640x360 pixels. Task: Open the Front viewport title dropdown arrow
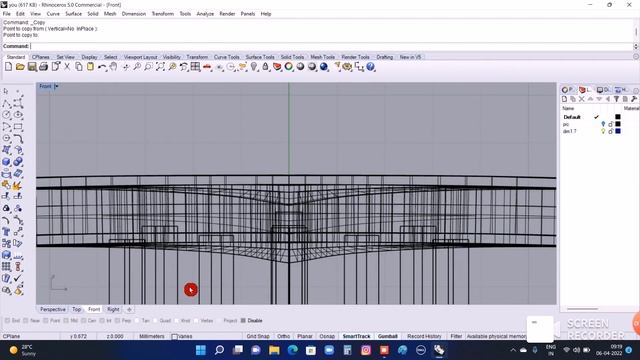tap(56, 86)
